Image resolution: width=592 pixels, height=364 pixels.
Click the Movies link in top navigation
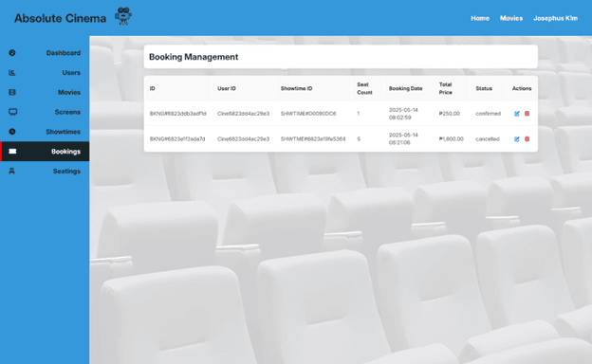point(511,18)
